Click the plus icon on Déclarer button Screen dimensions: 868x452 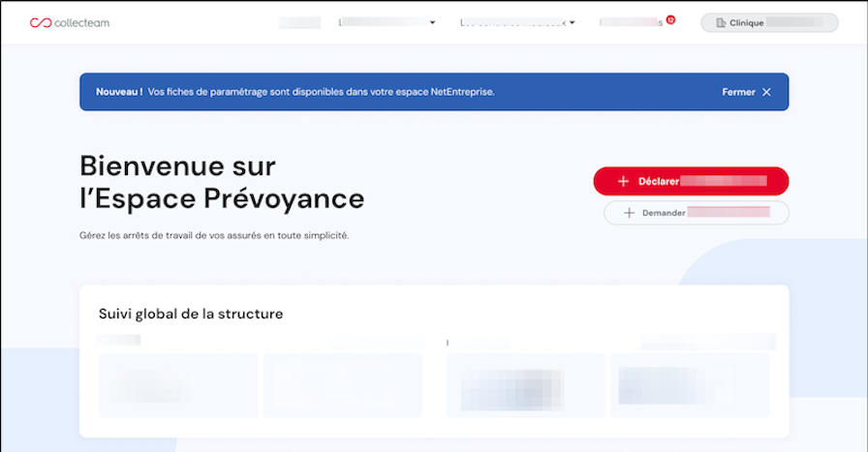[x=624, y=181]
